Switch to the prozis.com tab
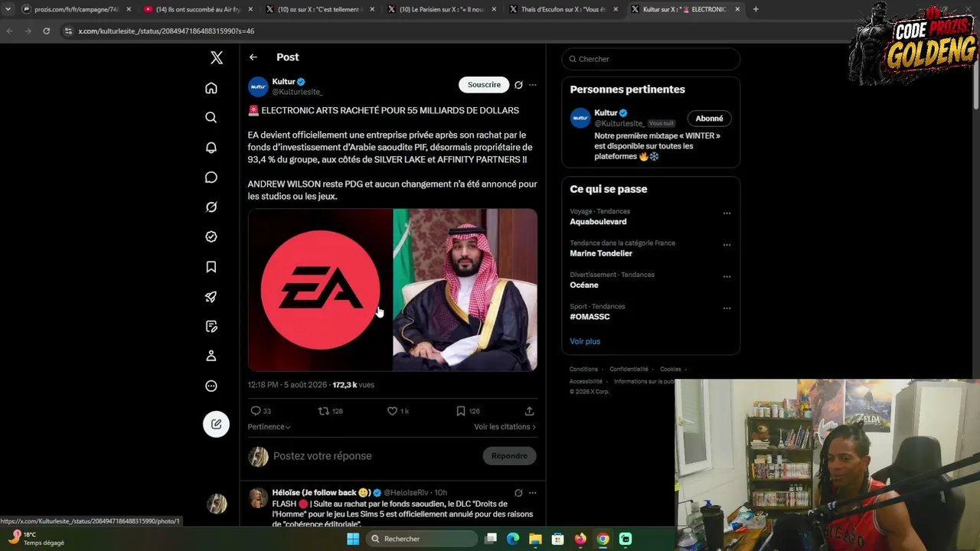 point(77,9)
